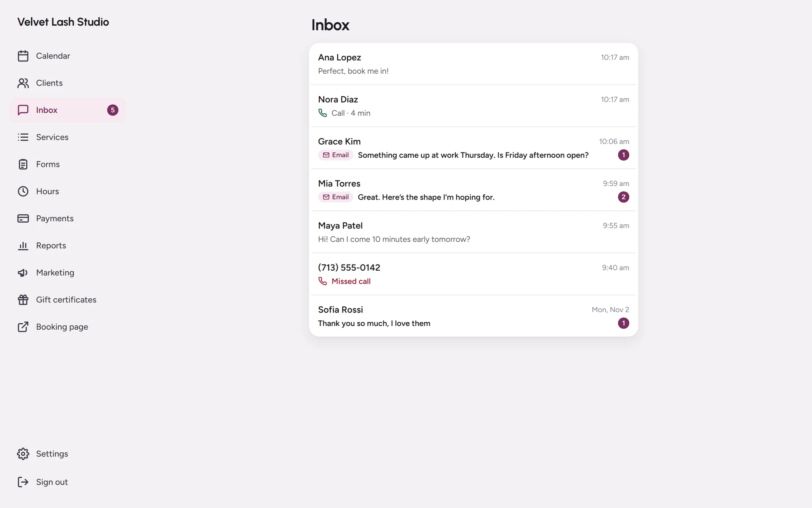This screenshot has width=812, height=508.
Task: Open Ana Lopez's name in the inbox
Action: click(x=339, y=58)
